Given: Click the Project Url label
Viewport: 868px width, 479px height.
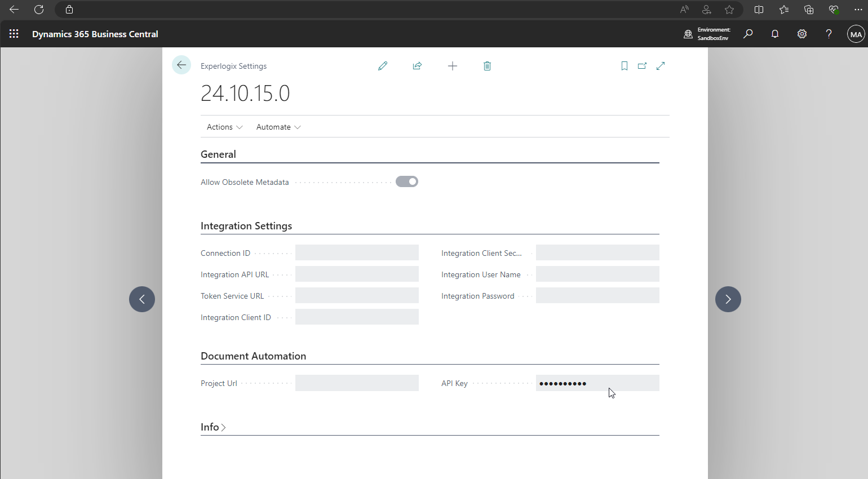Looking at the screenshot, I should coord(219,383).
